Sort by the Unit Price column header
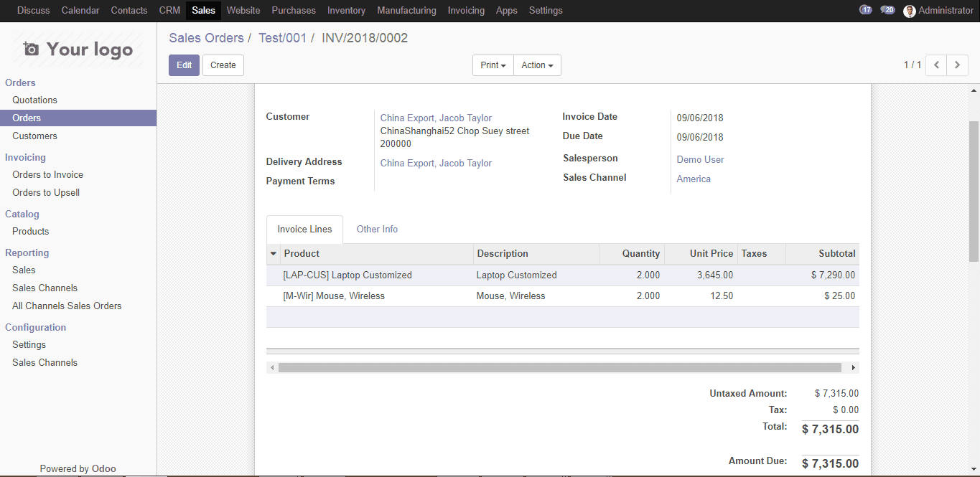 click(701, 254)
